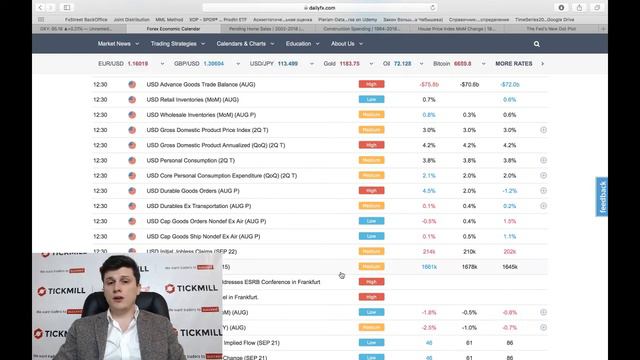This screenshot has height=360, width=640.
Task: Toggle the Safari sidebar button
Action: coord(67,7)
